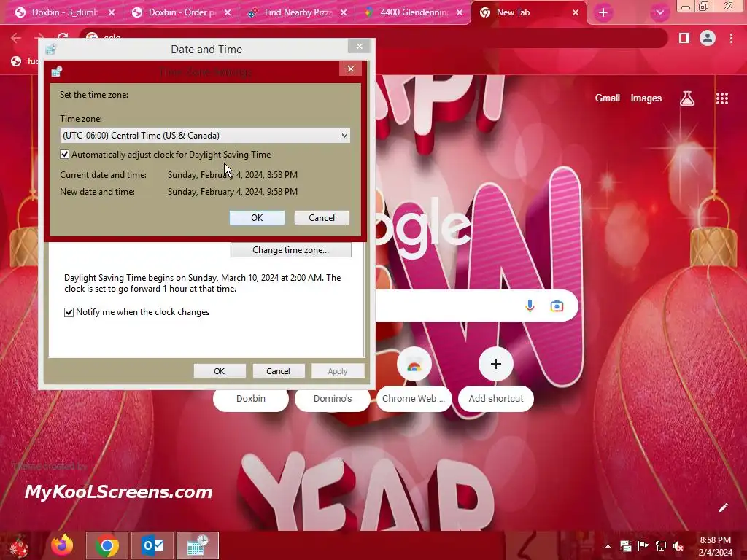Screen dimensions: 747x560
Task: Open network tray icon
Action: (x=661, y=546)
